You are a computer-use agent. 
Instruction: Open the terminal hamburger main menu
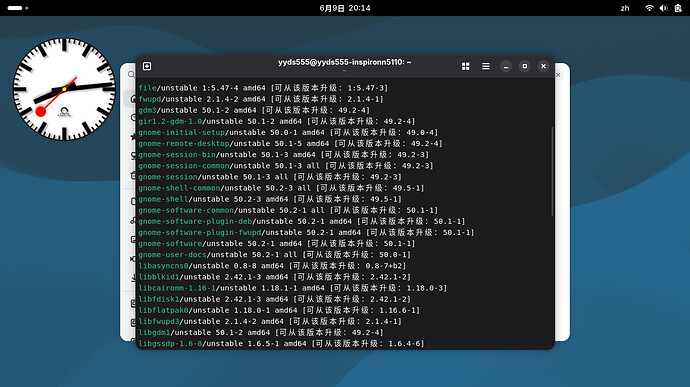pos(486,66)
